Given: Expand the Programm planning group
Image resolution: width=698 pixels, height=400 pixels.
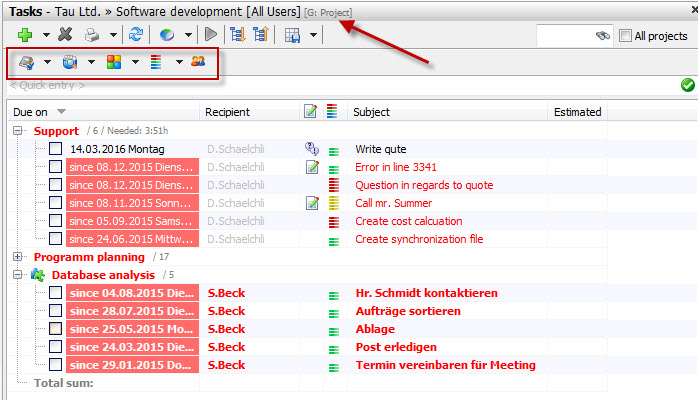Looking at the screenshot, I should coord(18,257).
